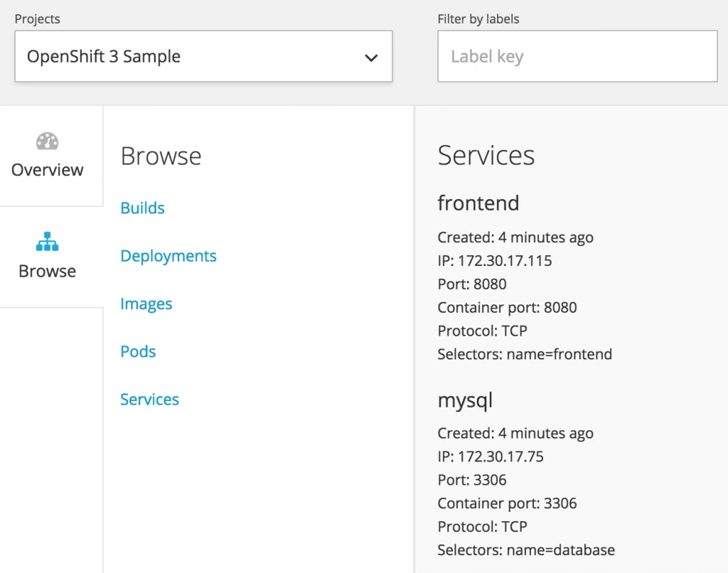
Task: Open the Projects dropdown showing OpenShift 3 Sample
Action: [203, 56]
